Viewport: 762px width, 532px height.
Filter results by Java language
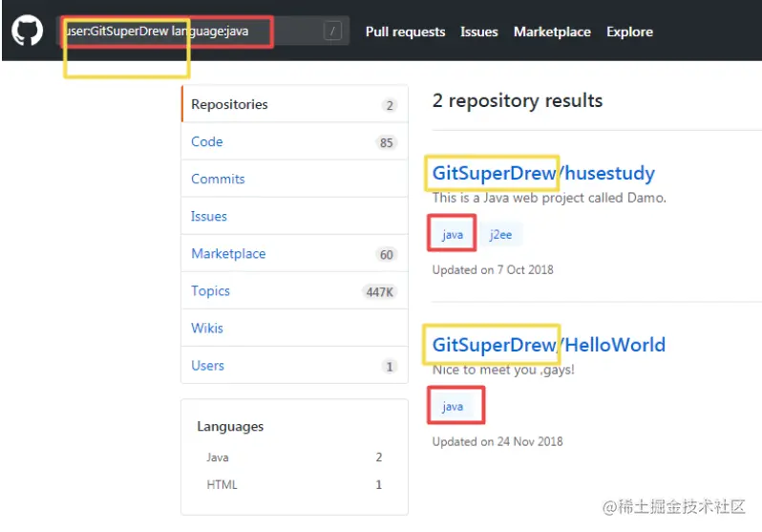294,458
